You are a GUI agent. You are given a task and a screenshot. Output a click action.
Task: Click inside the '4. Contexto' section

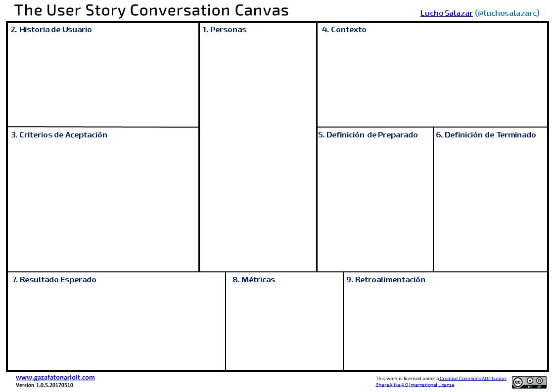tap(432, 75)
